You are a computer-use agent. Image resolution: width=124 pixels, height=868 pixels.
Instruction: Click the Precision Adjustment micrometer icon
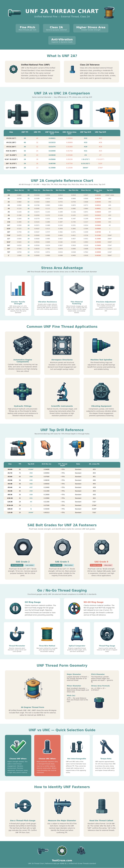tap(106, 289)
